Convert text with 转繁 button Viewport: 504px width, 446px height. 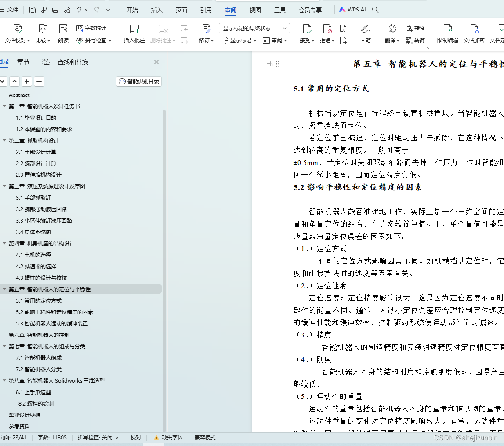pyautogui.click(x=415, y=28)
